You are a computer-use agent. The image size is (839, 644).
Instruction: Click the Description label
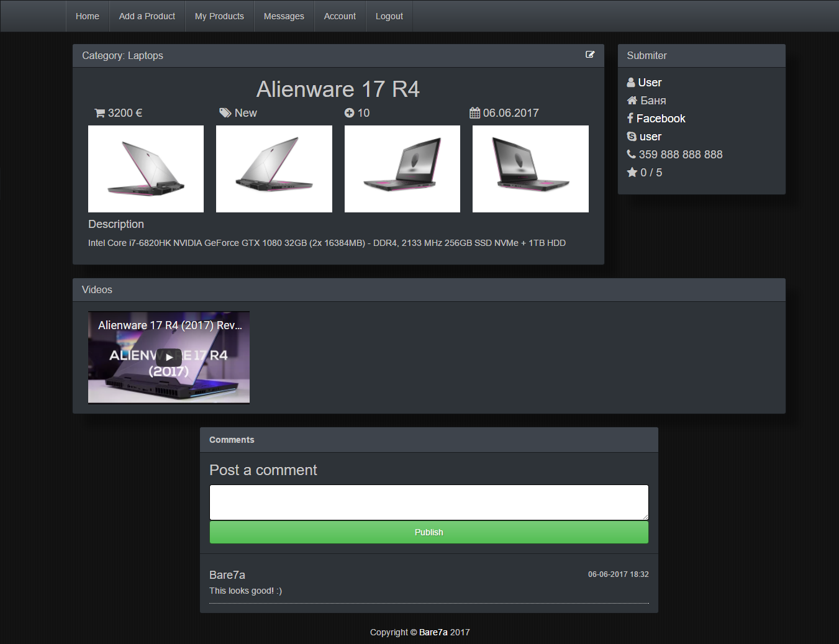116,224
